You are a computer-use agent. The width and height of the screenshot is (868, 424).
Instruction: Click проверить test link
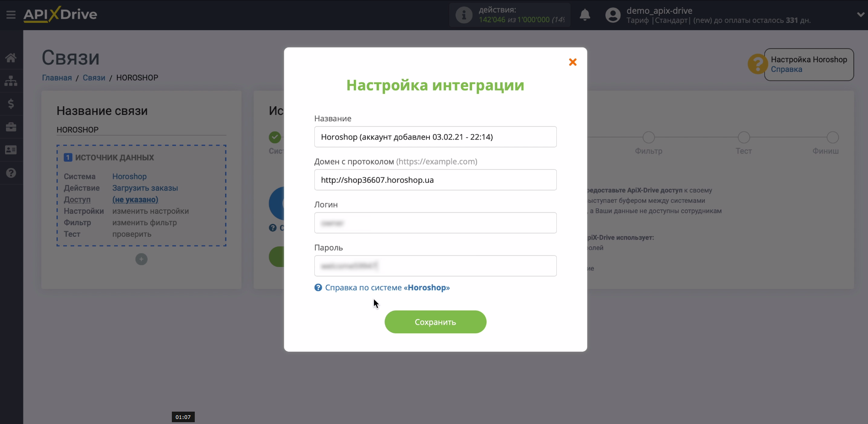coord(132,234)
